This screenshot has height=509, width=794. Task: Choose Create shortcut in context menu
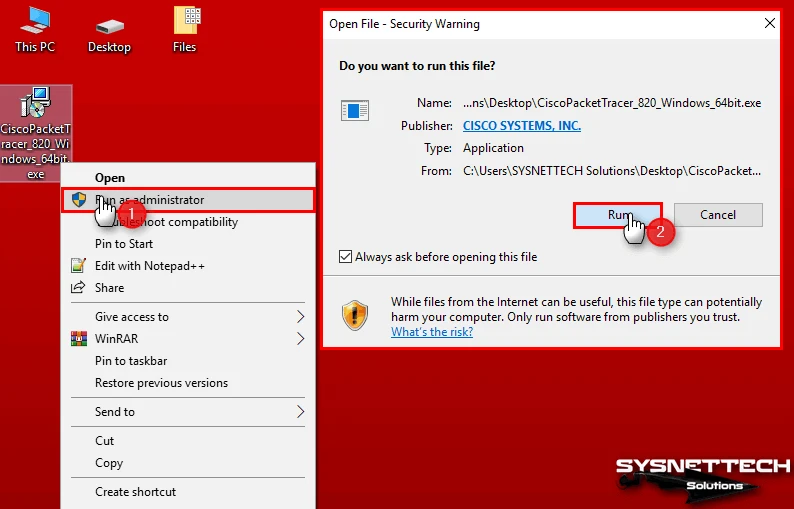click(x=135, y=492)
